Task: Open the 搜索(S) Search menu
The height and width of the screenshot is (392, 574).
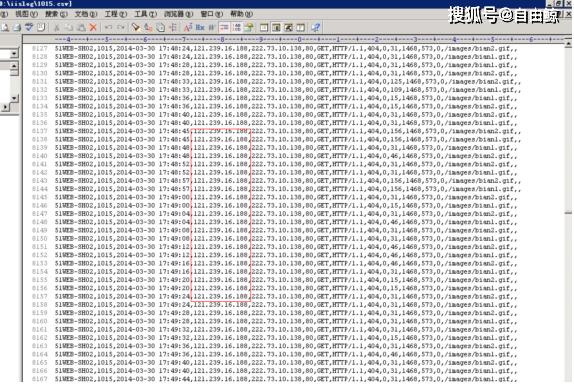Action: (x=56, y=14)
